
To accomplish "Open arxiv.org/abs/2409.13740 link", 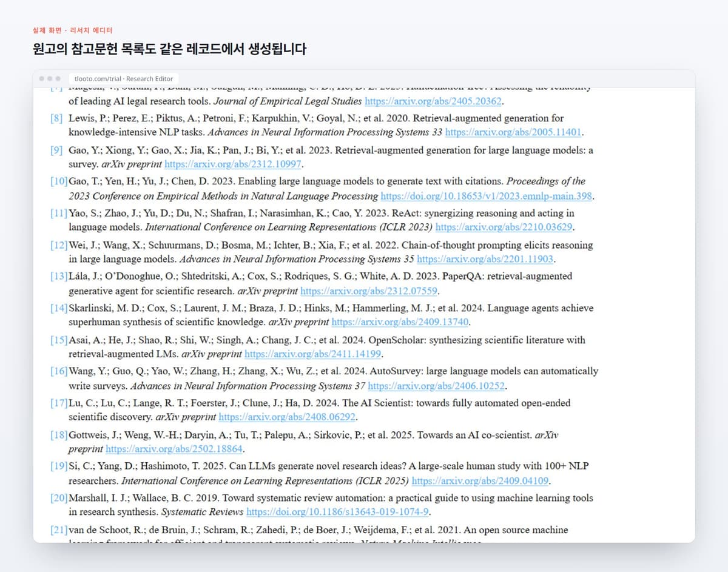I will 400,321.
